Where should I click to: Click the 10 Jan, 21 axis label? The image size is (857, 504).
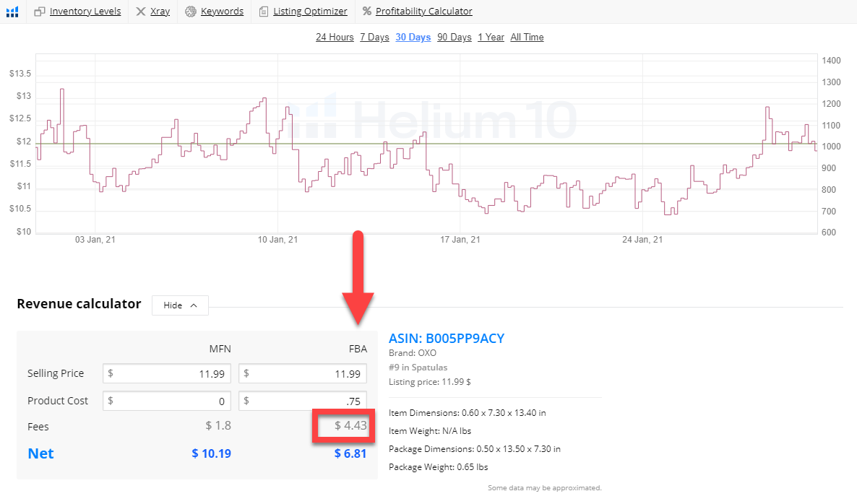277,240
